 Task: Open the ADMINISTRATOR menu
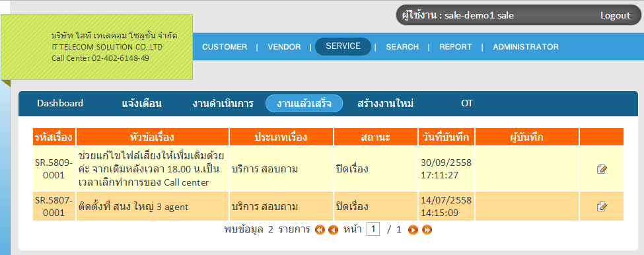click(526, 47)
